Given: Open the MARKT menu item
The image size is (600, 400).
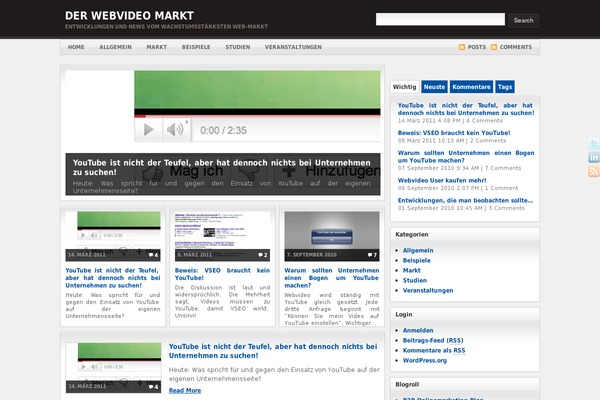Looking at the screenshot, I should pos(157,47).
